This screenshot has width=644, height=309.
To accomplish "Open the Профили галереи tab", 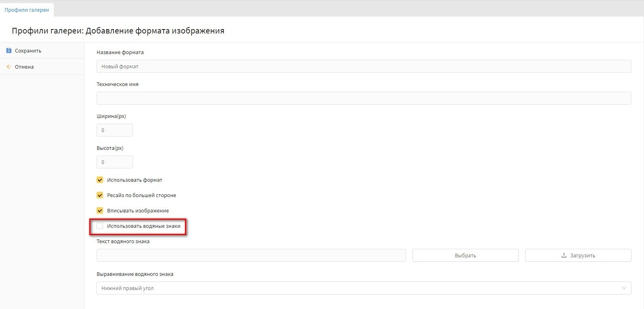I will (x=27, y=10).
